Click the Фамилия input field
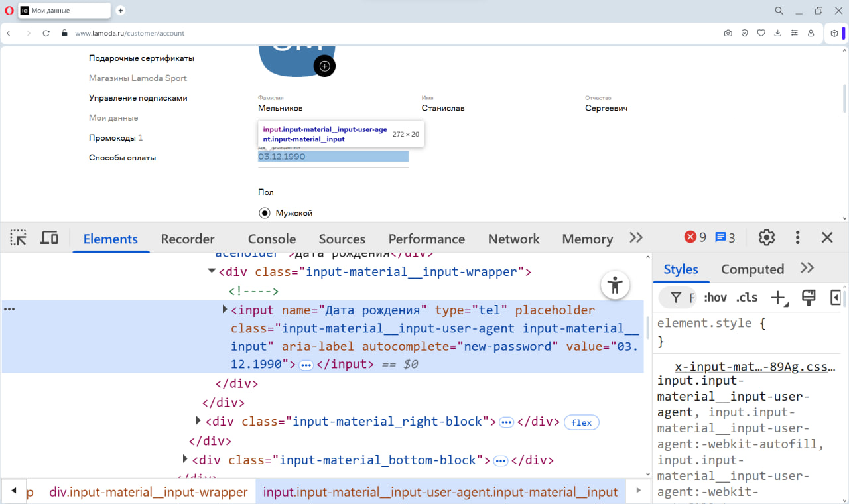 pyautogui.click(x=333, y=108)
